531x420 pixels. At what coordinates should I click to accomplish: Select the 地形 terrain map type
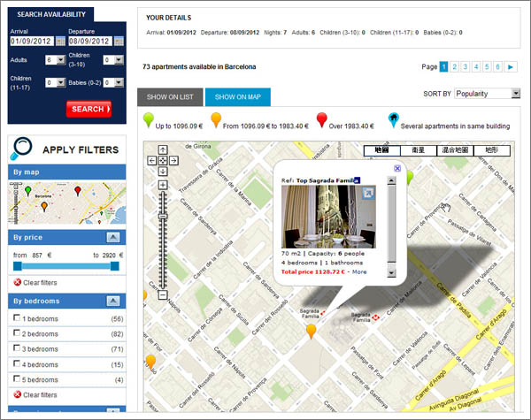tap(492, 150)
